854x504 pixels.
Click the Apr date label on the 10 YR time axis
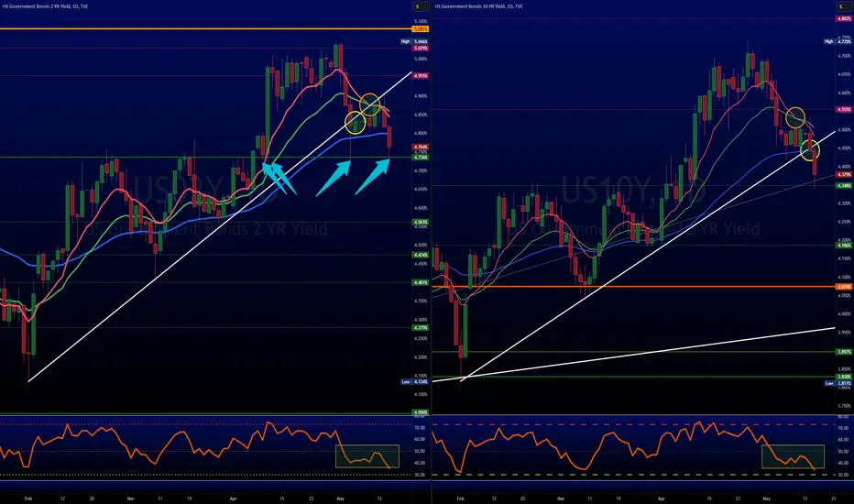(662, 499)
